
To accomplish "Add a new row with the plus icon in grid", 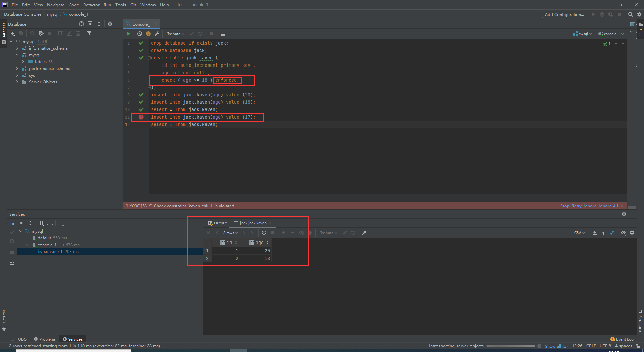I will [283, 233].
